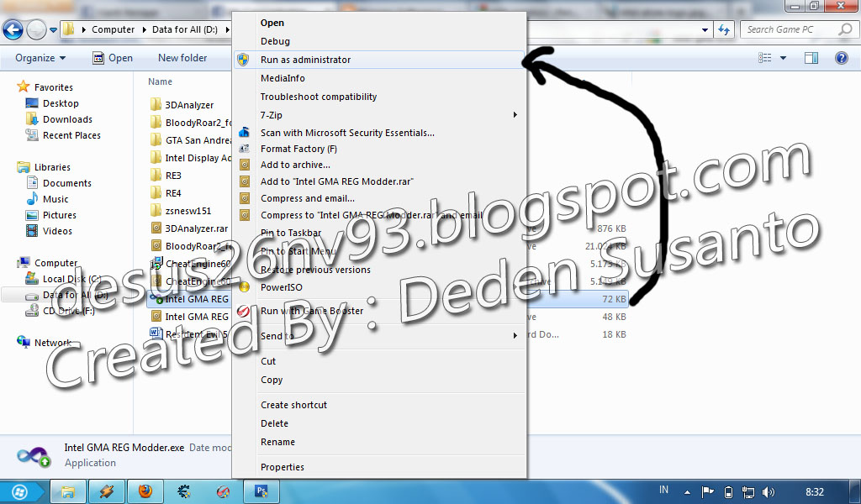Select Computer in the address breadcrumb

[113, 29]
